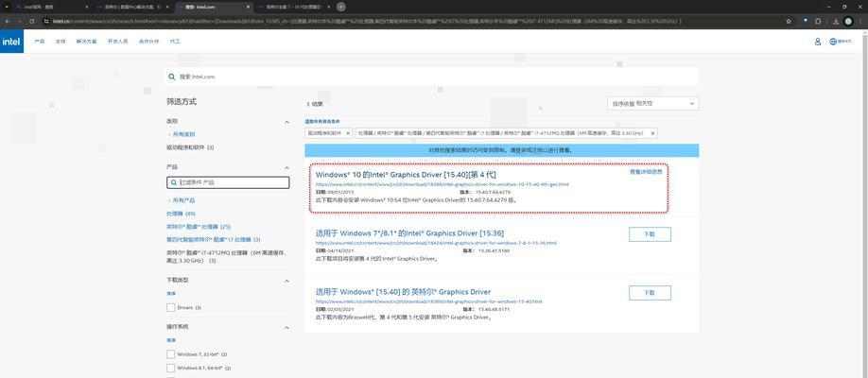Select the 英特尔® 酷睿™ 处理器 (25) link
Screen dimensions: 868x378
199,227
